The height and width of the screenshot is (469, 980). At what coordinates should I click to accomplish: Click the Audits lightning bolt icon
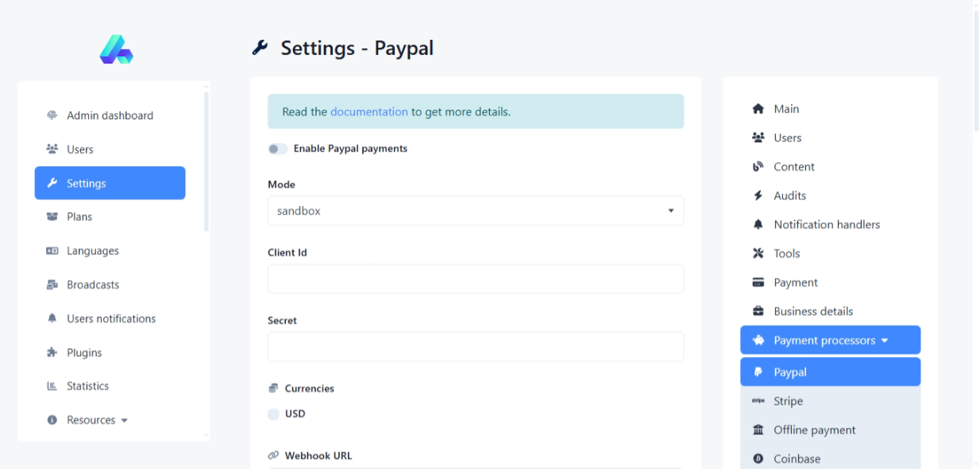tap(758, 196)
